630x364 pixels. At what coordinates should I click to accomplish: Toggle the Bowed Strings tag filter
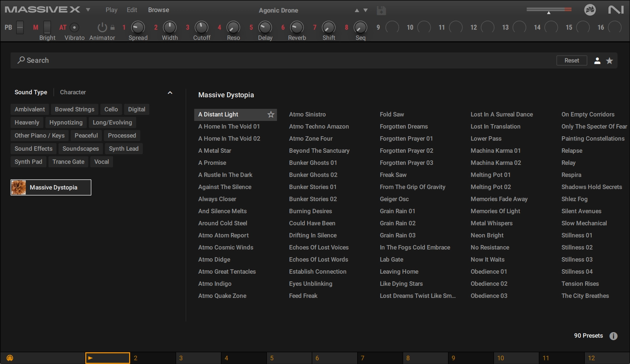(x=75, y=109)
